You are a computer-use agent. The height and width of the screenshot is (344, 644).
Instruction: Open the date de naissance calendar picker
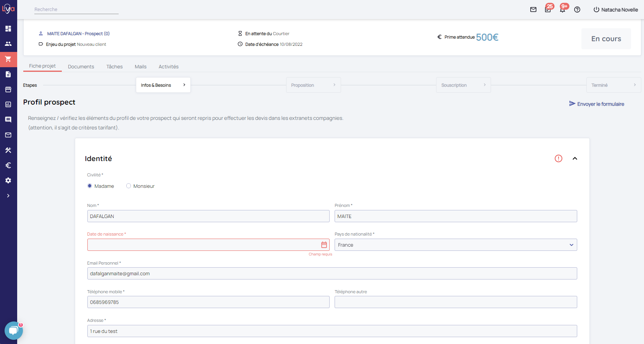324,245
